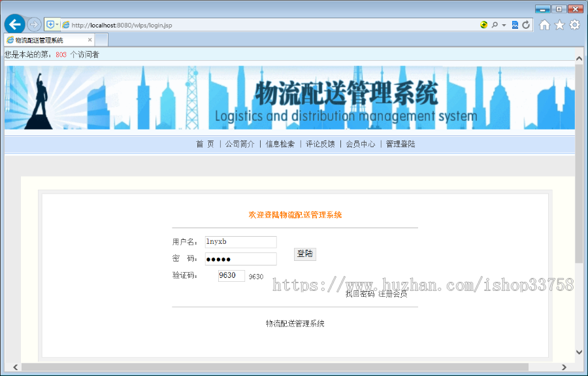Open the security shield icon in address bar
The image size is (588, 376).
[50, 25]
